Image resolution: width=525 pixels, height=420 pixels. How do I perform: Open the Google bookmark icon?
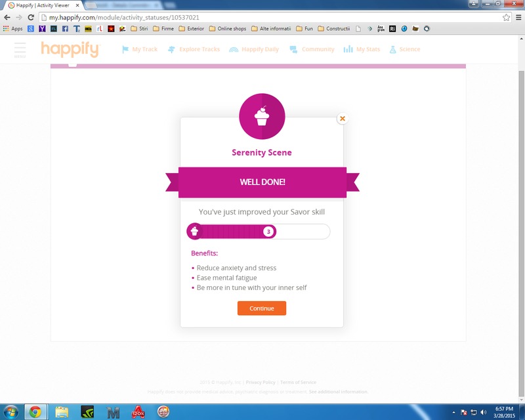31,29
